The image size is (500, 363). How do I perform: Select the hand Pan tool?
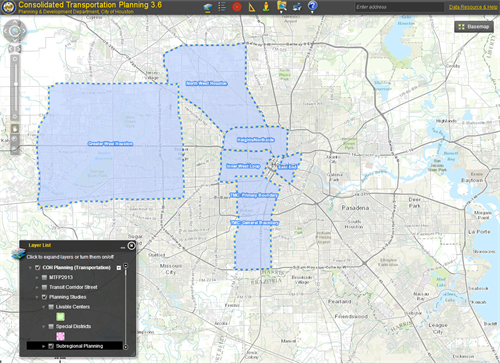[15, 129]
